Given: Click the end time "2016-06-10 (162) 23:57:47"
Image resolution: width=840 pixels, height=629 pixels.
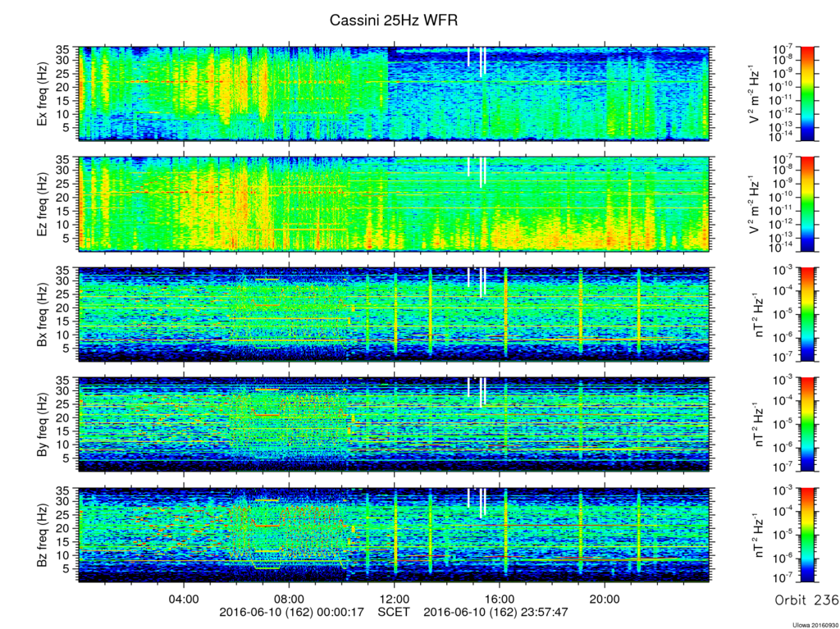Looking at the screenshot, I should pos(496,611).
